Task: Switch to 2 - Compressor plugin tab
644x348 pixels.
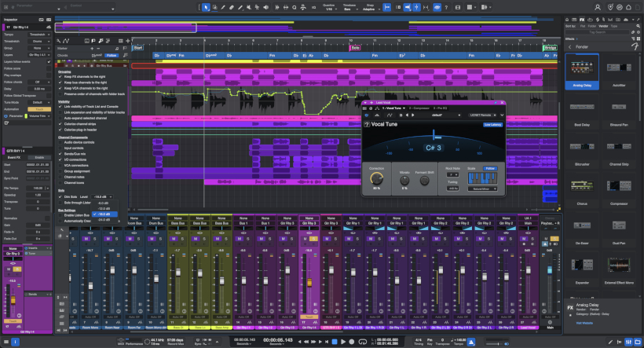Action: click(x=419, y=108)
